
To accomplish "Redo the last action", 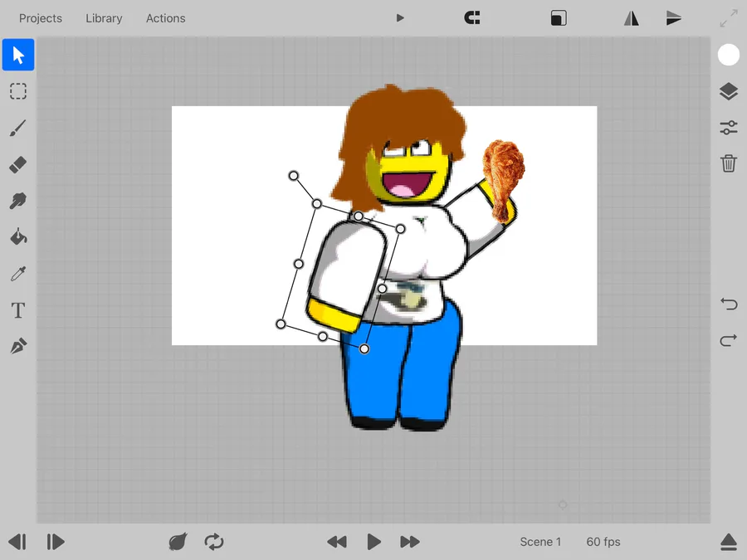I will click(x=729, y=340).
